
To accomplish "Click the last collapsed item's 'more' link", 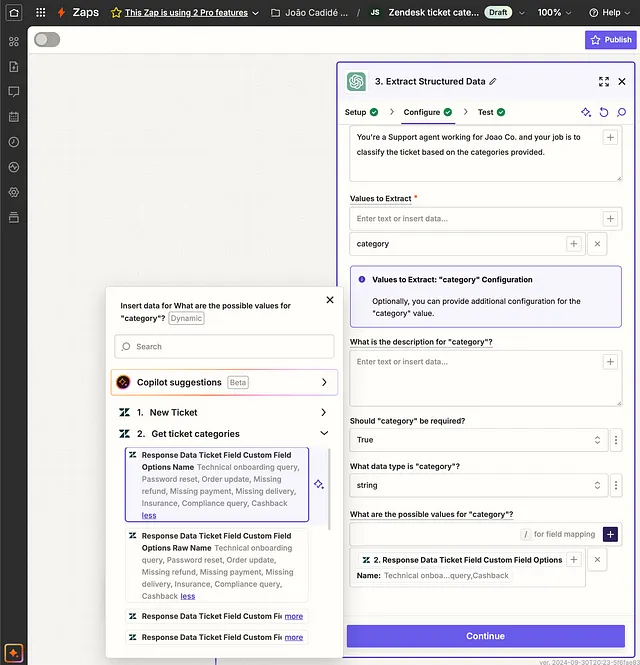I will [294, 637].
